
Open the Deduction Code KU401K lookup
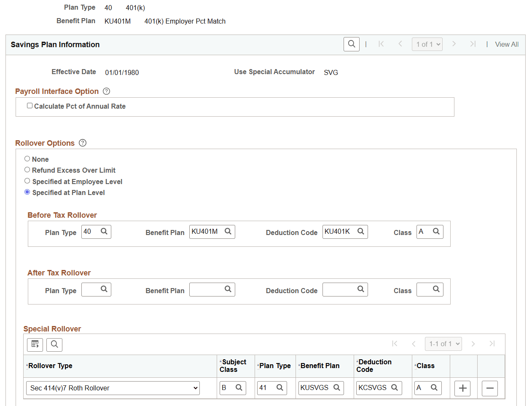360,231
